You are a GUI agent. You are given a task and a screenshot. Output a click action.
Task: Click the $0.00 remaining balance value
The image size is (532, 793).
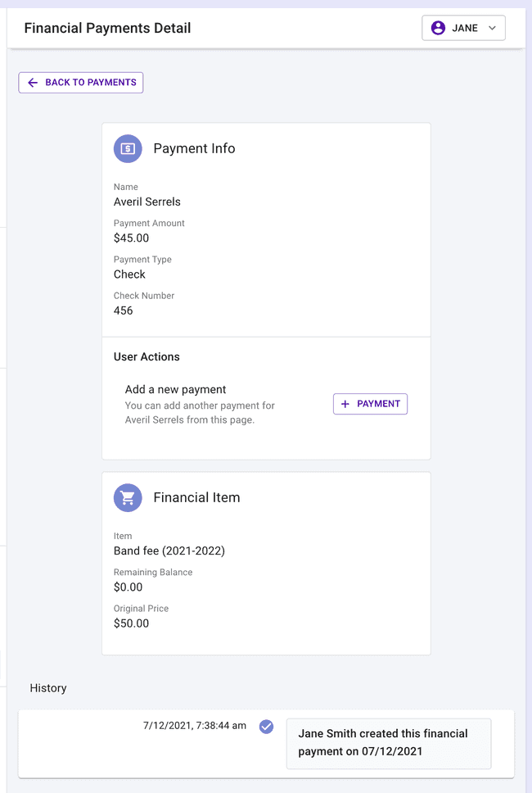coord(128,587)
